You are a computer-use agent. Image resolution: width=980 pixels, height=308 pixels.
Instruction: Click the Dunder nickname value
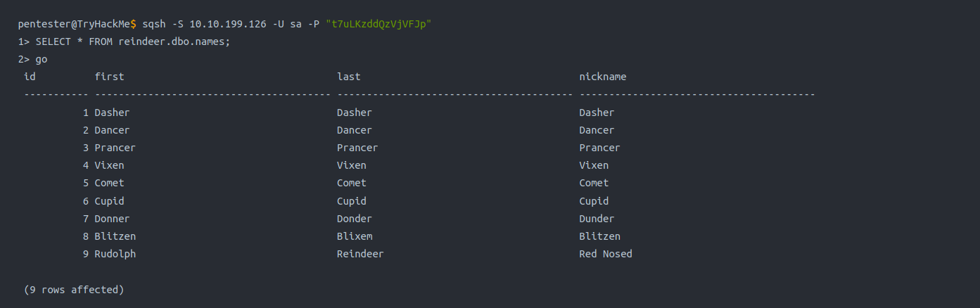[597, 219]
